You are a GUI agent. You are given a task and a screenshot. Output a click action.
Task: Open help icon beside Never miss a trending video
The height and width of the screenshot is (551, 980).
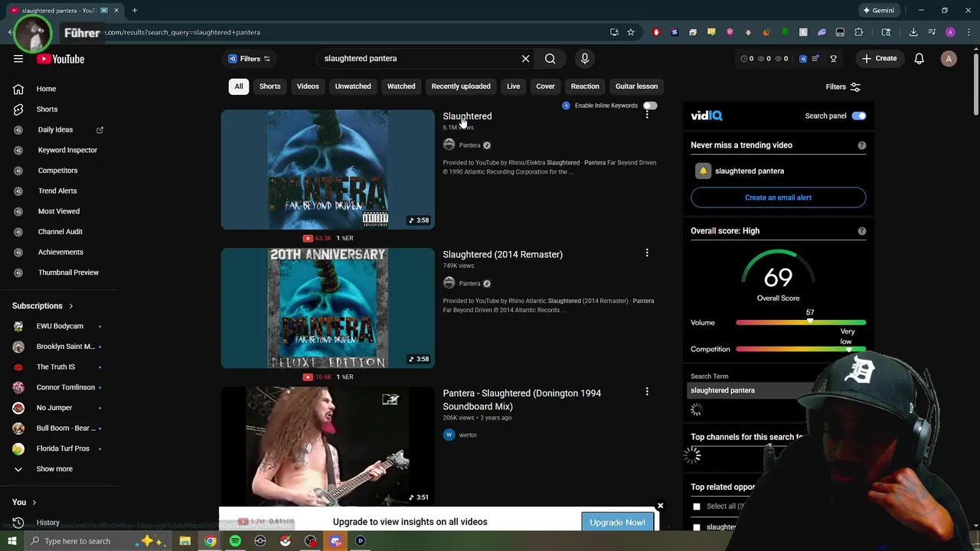(862, 145)
